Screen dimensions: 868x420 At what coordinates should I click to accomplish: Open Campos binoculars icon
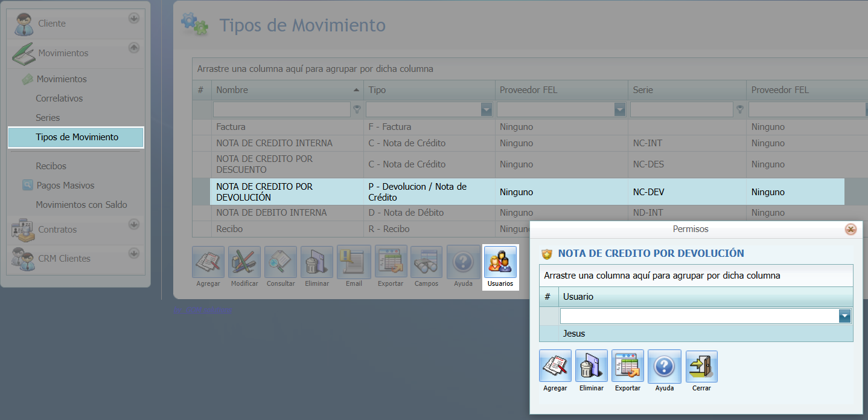(x=426, y=262)
